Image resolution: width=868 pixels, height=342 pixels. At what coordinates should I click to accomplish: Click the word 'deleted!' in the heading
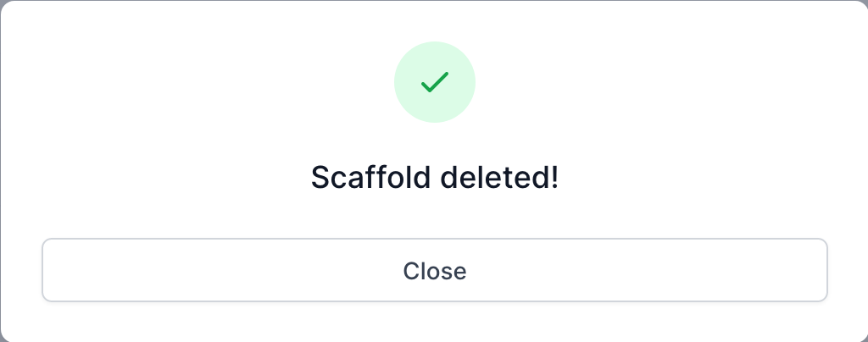point(499,178)
